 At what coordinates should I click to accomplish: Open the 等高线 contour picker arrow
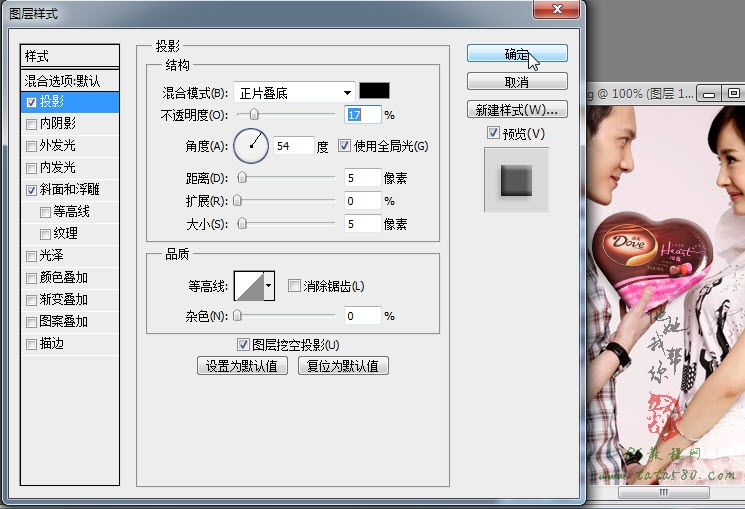(269, 286)
